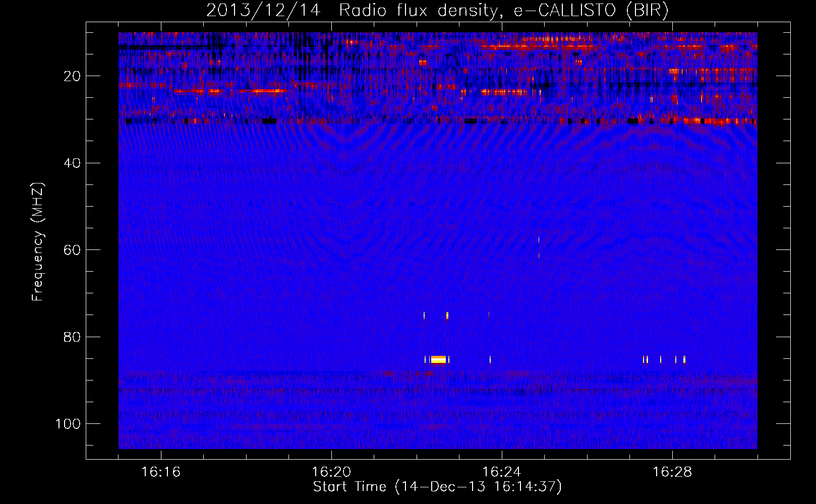
Task: Click the 16:28 time tick label
Action: pos(672,472)
